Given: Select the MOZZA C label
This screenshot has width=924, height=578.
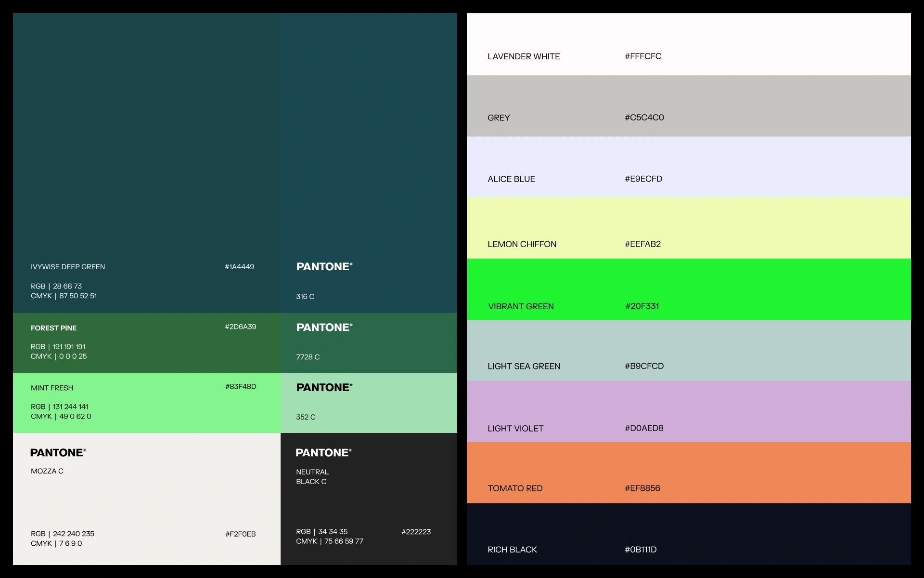Looking at the screenshot, I should (47, 471).
